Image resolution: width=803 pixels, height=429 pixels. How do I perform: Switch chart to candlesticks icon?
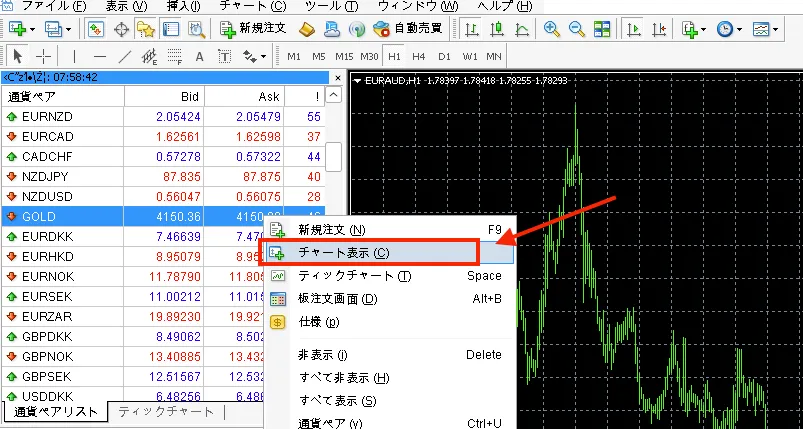click(x=496, y=29)
